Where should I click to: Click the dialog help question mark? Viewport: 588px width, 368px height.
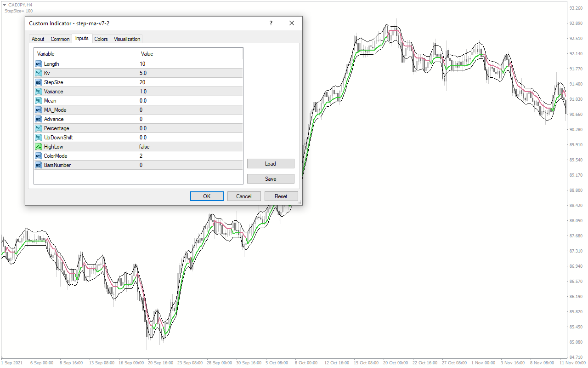[271, 23]
